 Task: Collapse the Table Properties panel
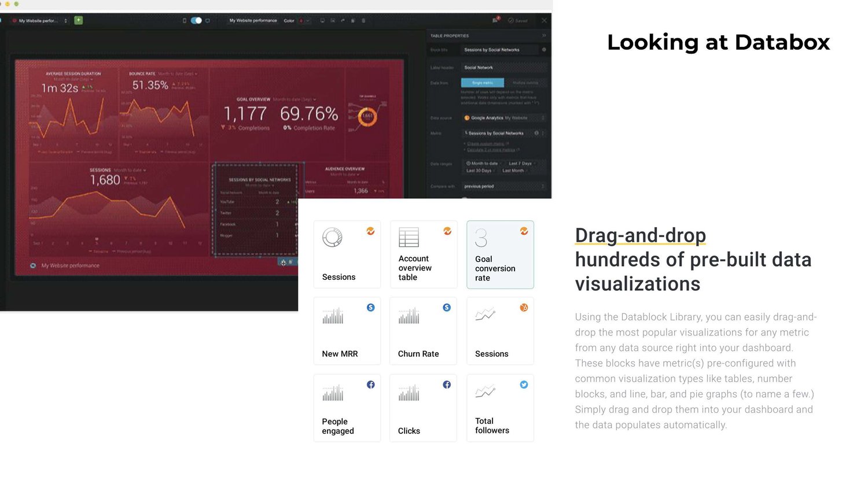click(x=544, y=36)
